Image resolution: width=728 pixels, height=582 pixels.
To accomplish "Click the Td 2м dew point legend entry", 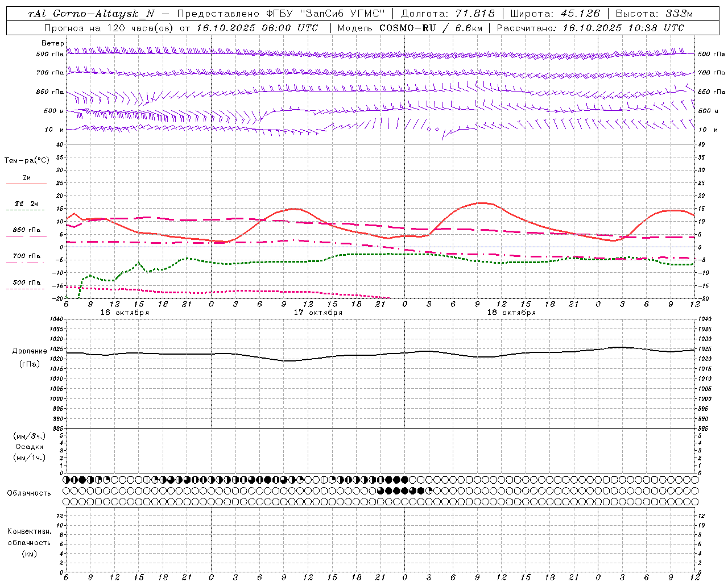I will point(26,203).
